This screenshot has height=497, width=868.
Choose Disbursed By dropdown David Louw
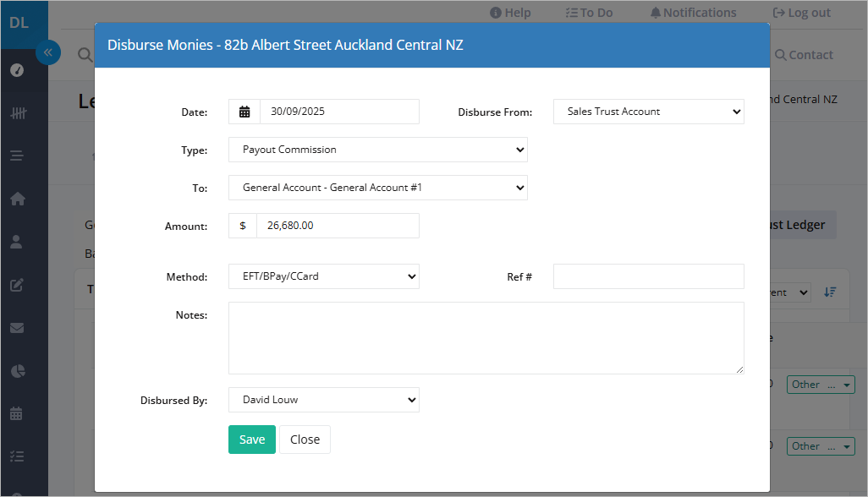tap(324, 400)
